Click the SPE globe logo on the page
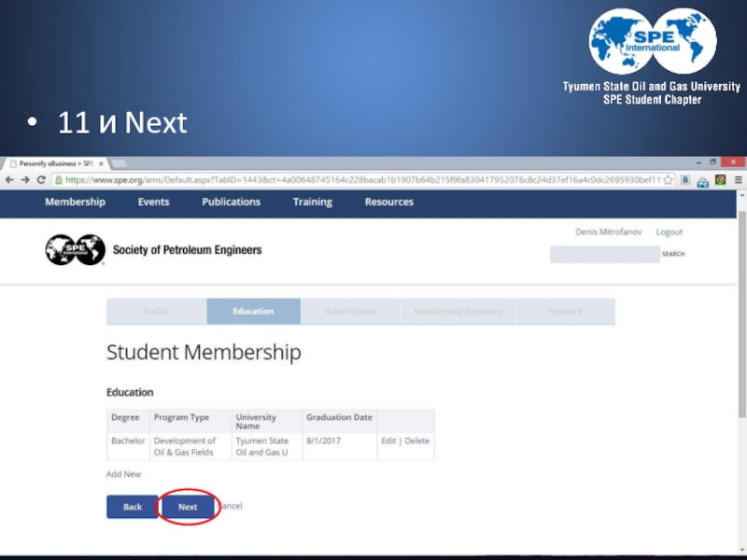 coord(75,250)
